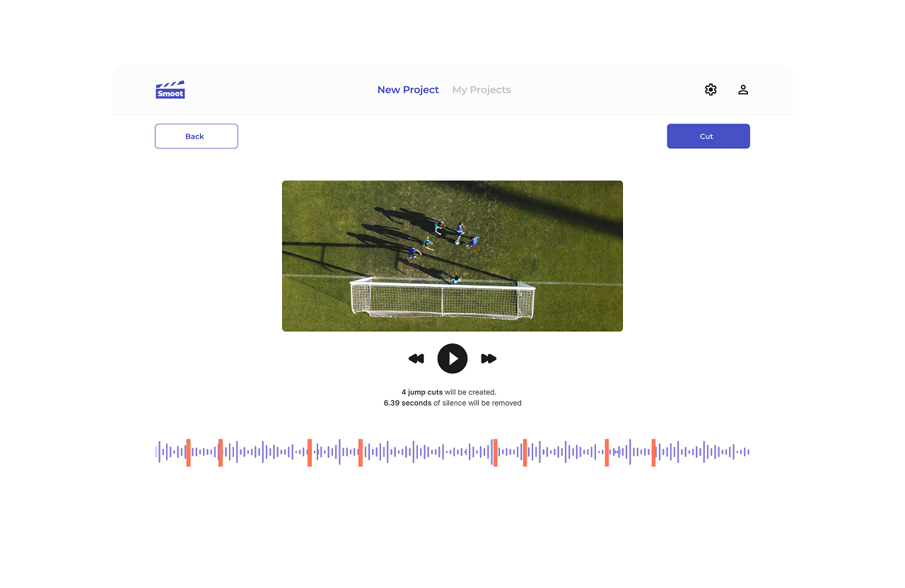The width and height of the screenshot is (905, 588).
Task: Click the rewind double-arrow icon
Action: (416, 359)
